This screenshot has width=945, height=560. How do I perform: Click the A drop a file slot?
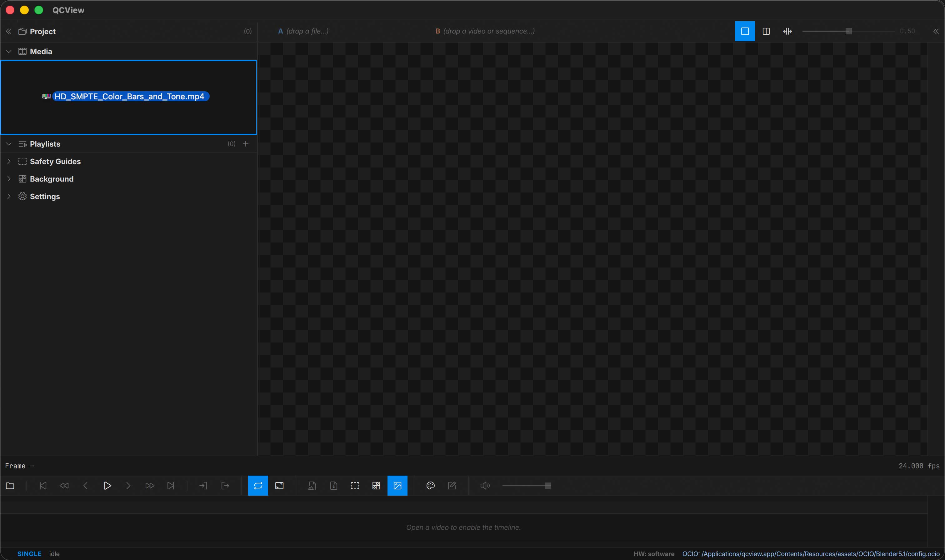(303, 31)
